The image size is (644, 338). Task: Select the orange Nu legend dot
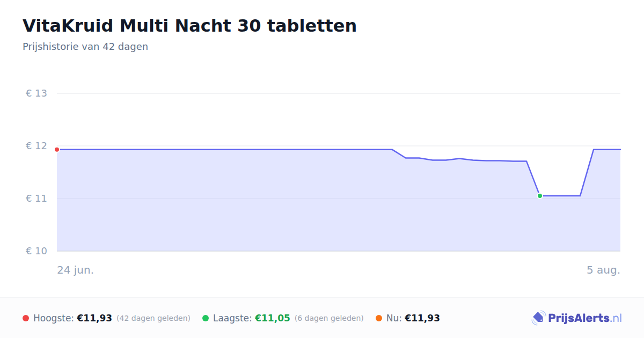point(379,318)
